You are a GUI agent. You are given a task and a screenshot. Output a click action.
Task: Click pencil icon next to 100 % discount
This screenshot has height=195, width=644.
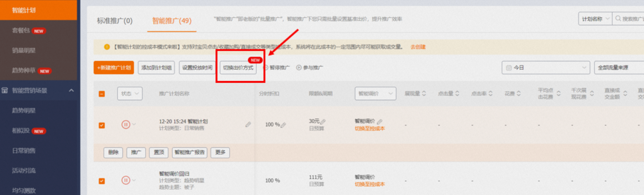coord(283,124)
